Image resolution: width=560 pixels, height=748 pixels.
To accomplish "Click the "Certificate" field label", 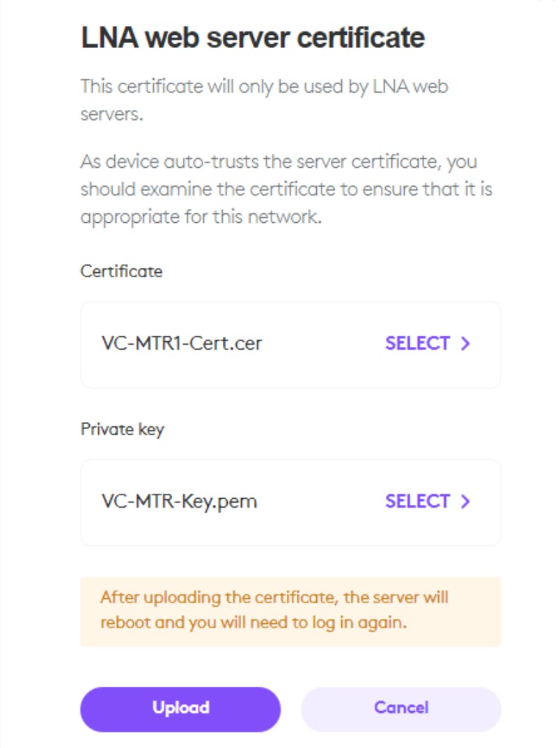I will tap(121, 271).
